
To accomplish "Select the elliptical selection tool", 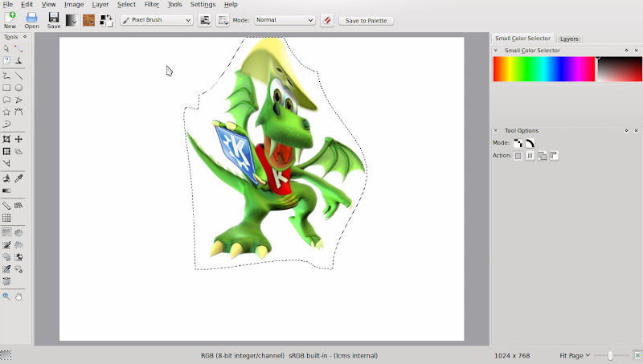I will tap(18, 233).
